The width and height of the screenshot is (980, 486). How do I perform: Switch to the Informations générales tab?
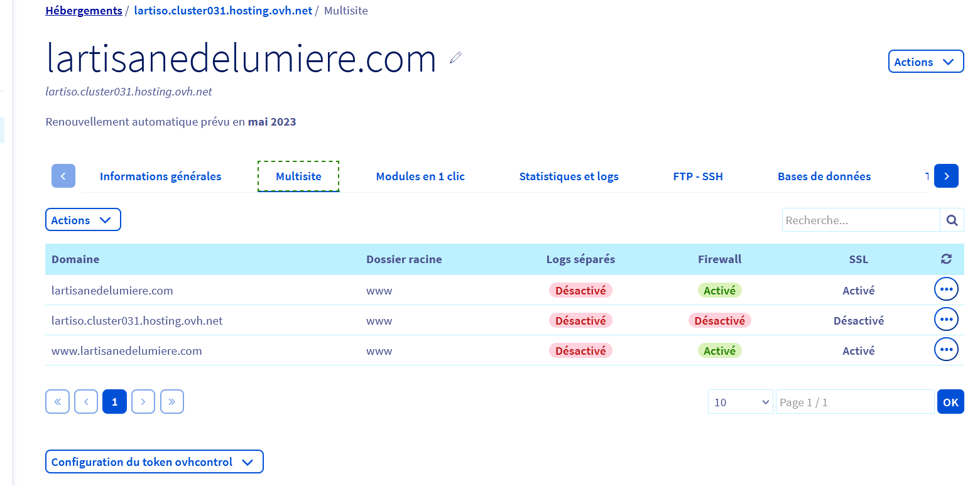[x=160, y=176]
